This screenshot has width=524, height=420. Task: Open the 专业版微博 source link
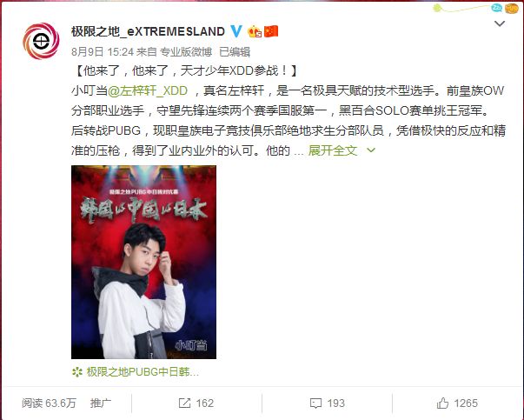pyautogui.click(x=186, y=52)
